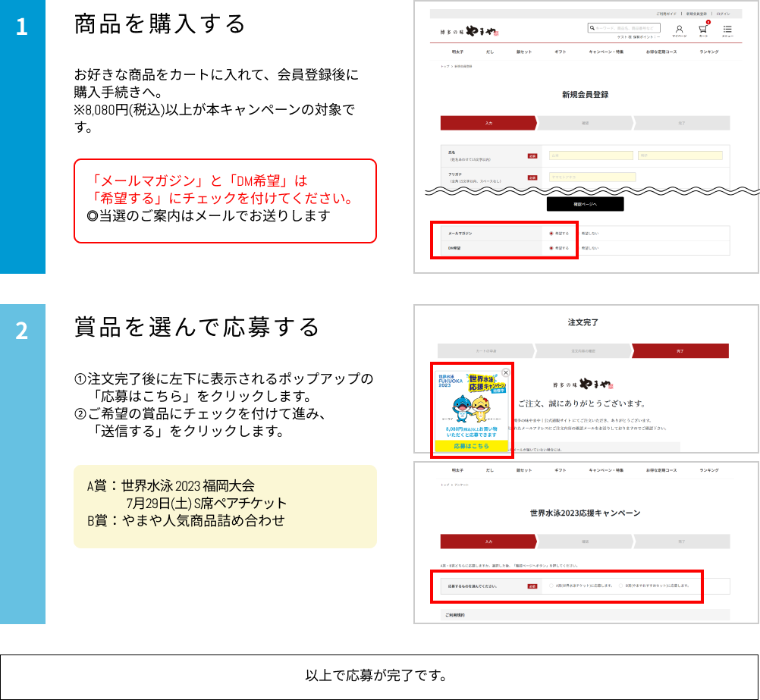Click the 世界水泳2023応援キャンペーン page heading
Screen dimensions: 760x700
585,513
